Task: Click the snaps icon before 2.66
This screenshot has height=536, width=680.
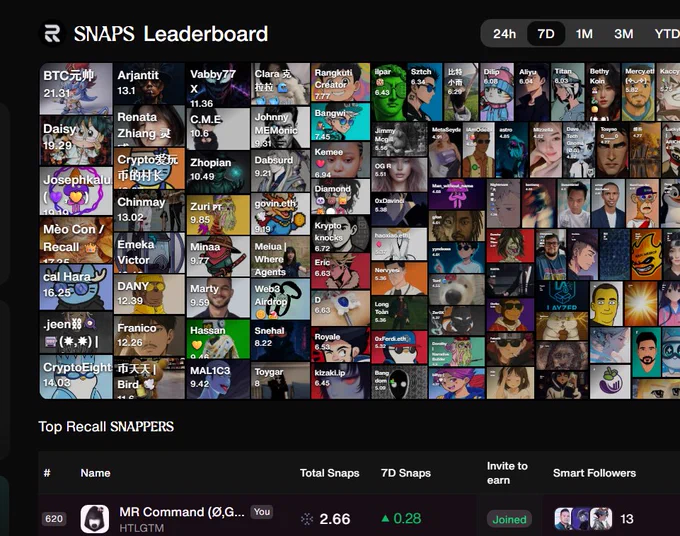Action: coord(307,519)
